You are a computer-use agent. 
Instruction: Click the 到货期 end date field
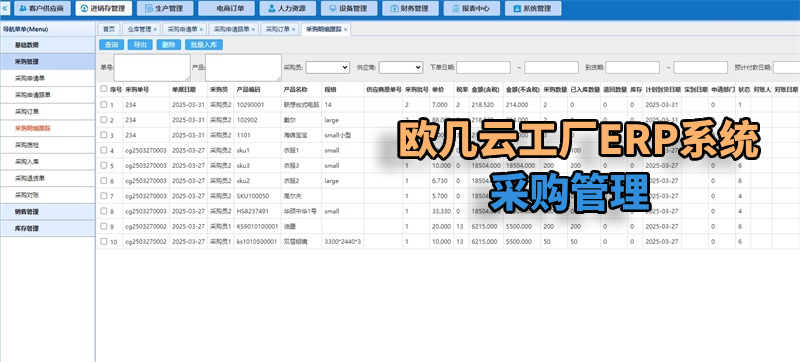point(701,67)
